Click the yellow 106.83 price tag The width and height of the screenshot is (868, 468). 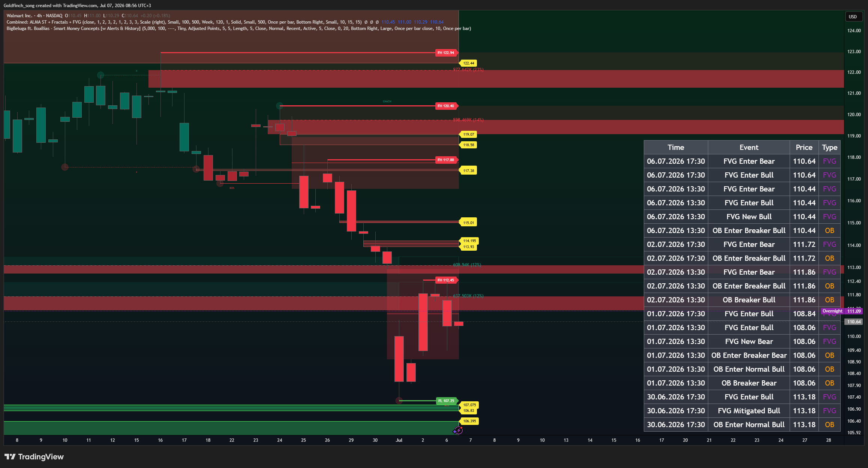[468, 411]
